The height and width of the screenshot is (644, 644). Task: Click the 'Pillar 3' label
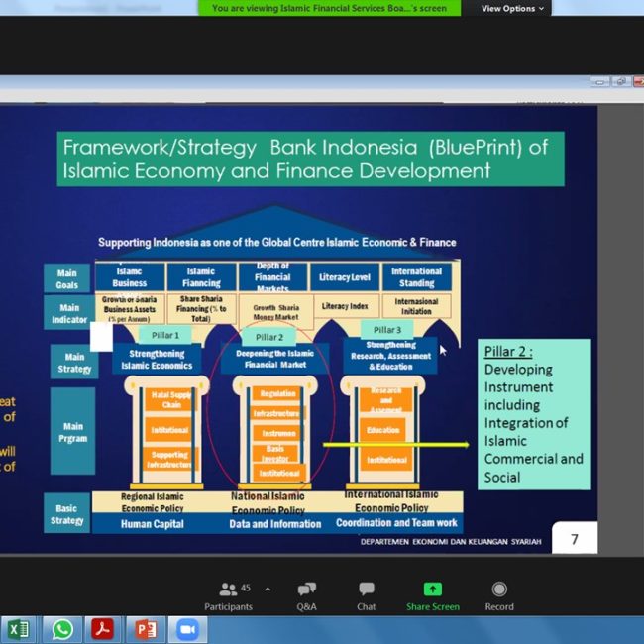[386, 330]
